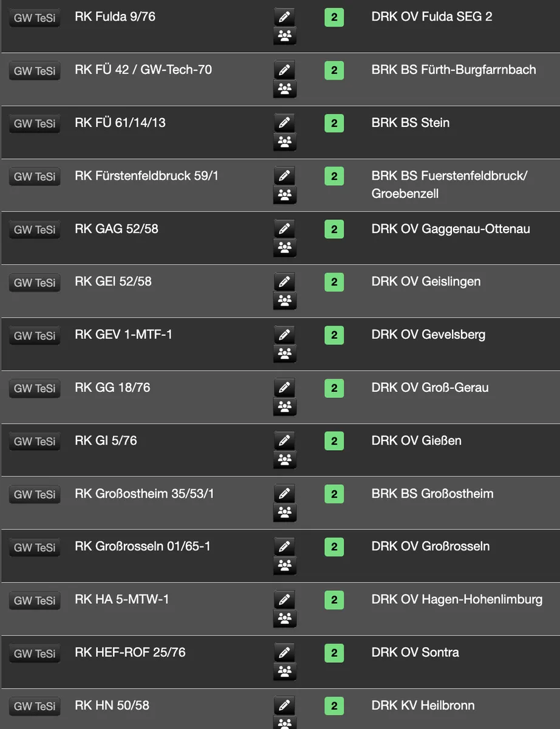The height and width of the screenshot is (729, 560).
Task: Open people icon for RK HA 5-MTW-1
Action: coord(284,619)
